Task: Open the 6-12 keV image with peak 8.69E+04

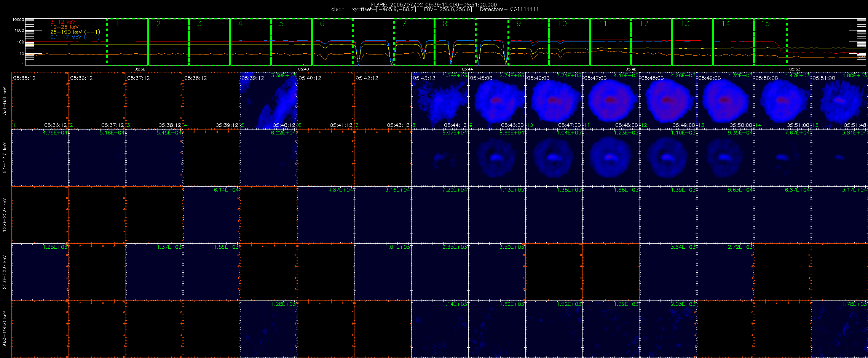Action: pos(497,158)
